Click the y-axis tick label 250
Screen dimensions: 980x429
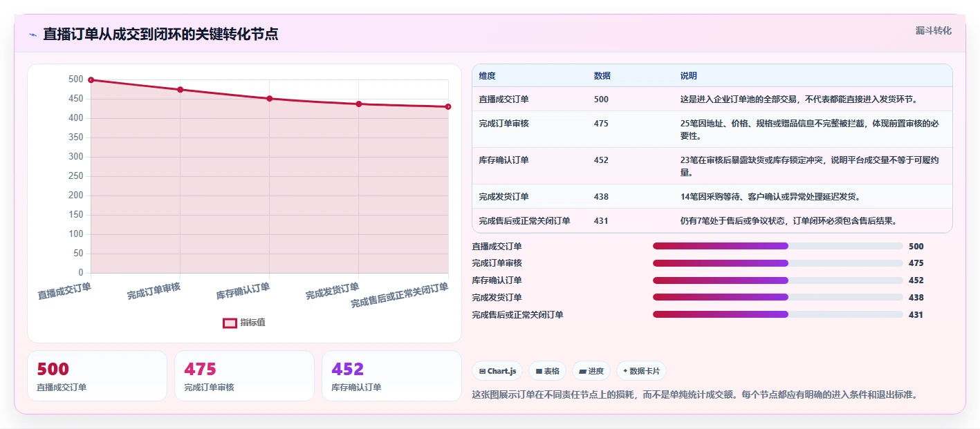point(76,176)
